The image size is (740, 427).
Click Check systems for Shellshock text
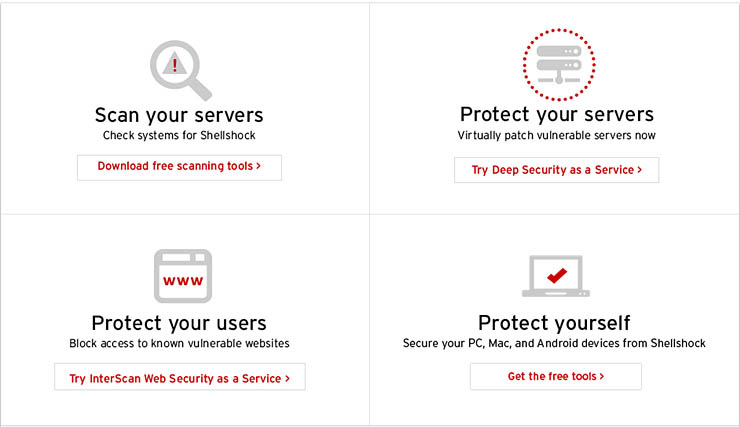point(179,135)
